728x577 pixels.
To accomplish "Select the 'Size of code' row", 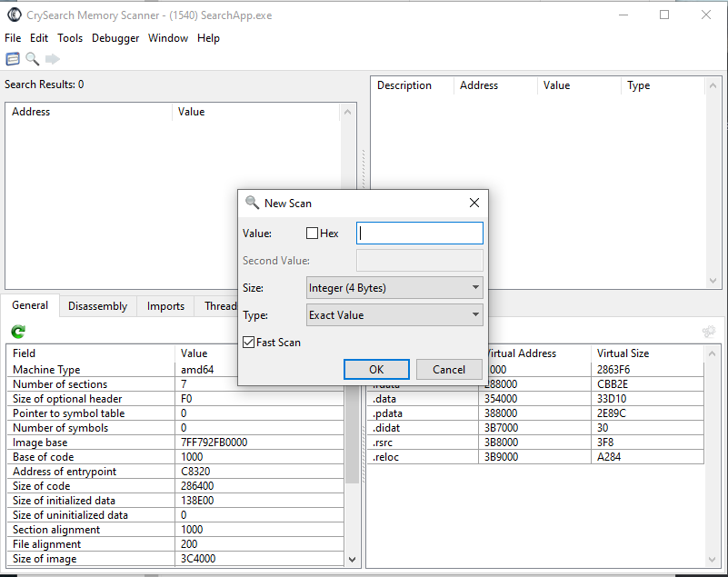I will point(175,486).
